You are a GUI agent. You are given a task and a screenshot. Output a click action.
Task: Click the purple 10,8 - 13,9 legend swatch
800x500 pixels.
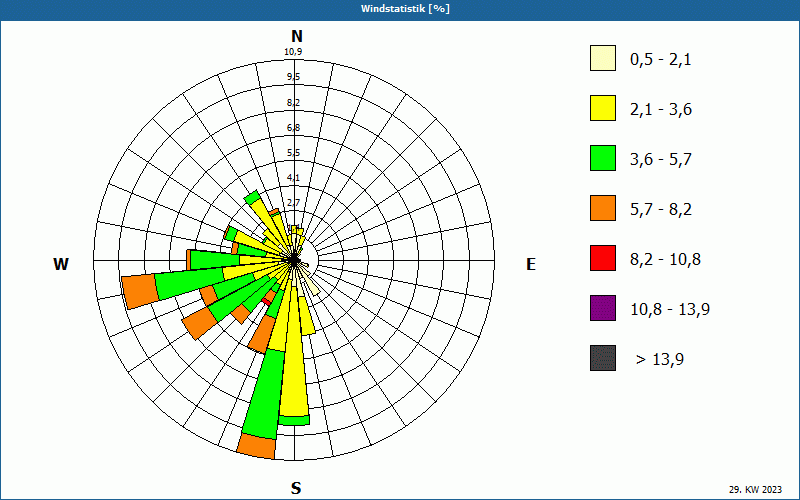(603, 308)
